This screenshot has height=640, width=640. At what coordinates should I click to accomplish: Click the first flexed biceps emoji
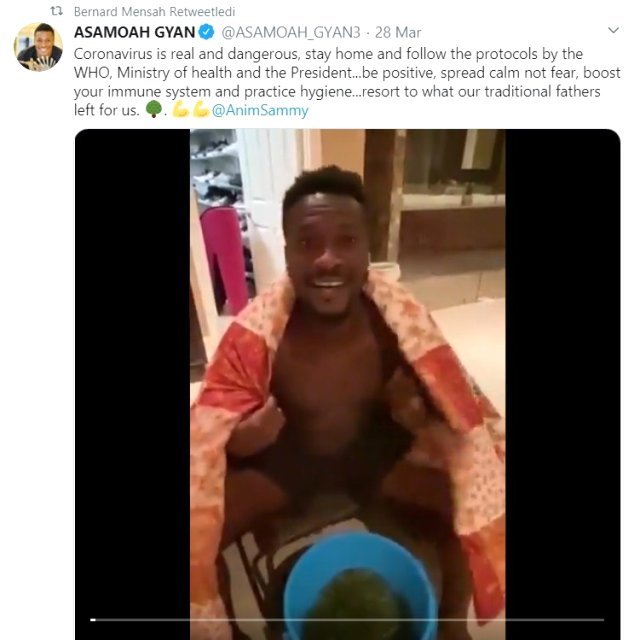181,109
